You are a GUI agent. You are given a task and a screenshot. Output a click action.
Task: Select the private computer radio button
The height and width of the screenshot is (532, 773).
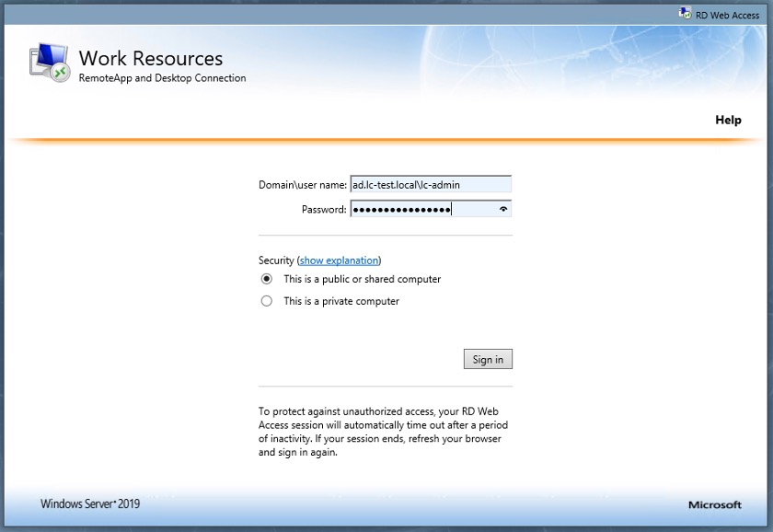point(267,301)
